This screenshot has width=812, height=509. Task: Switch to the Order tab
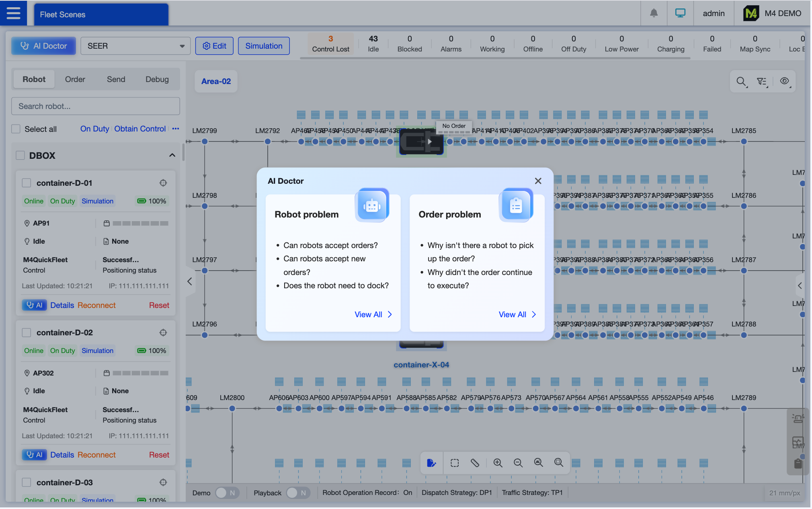[x=75, y=79]
